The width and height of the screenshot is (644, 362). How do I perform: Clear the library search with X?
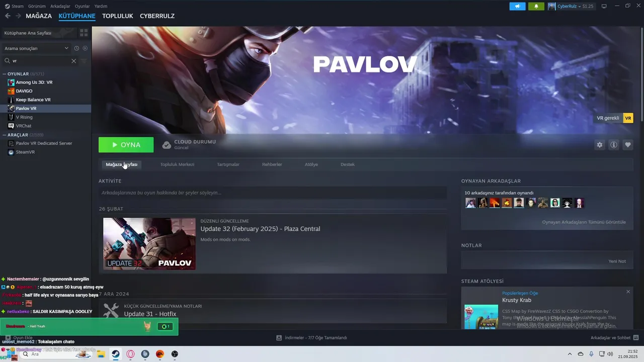73,61
